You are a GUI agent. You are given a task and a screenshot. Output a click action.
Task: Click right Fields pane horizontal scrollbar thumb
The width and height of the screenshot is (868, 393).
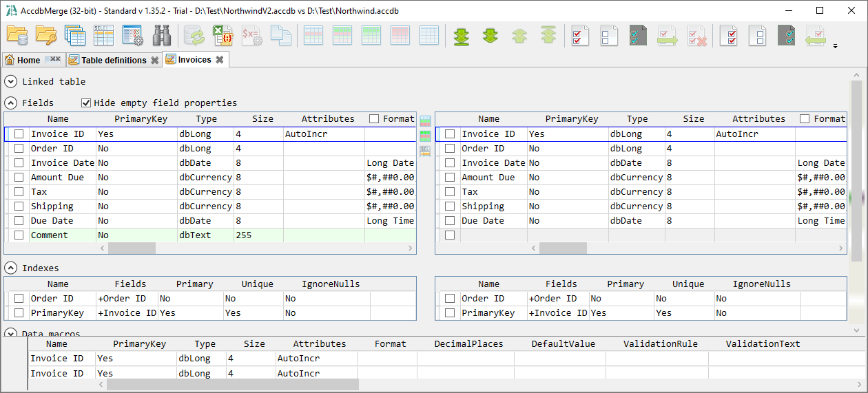point(563,248)
